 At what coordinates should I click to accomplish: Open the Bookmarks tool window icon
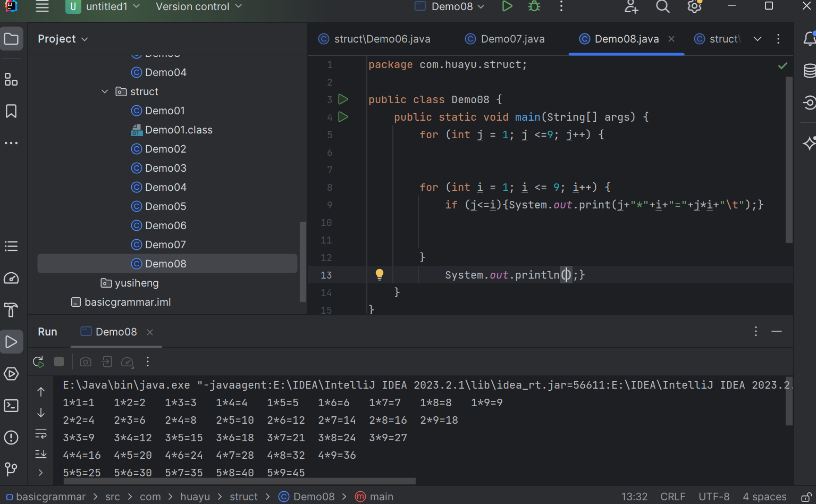[x=11, y=111]
